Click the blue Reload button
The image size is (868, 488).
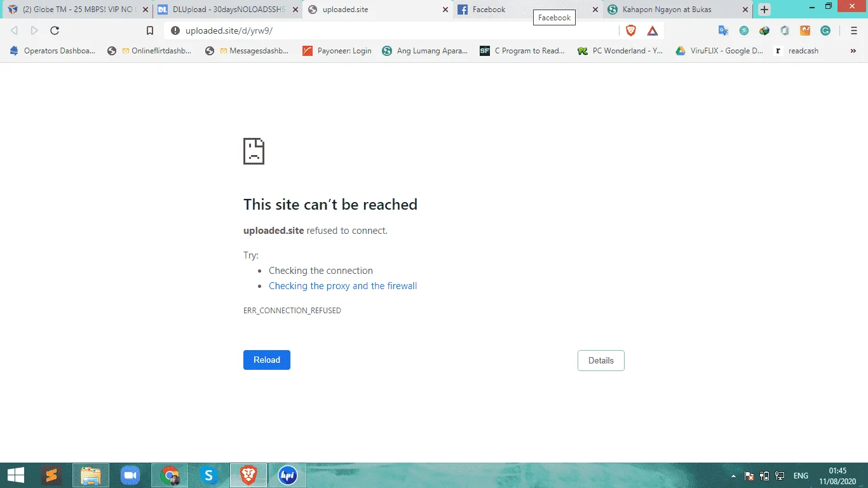(x=267, y=360)
